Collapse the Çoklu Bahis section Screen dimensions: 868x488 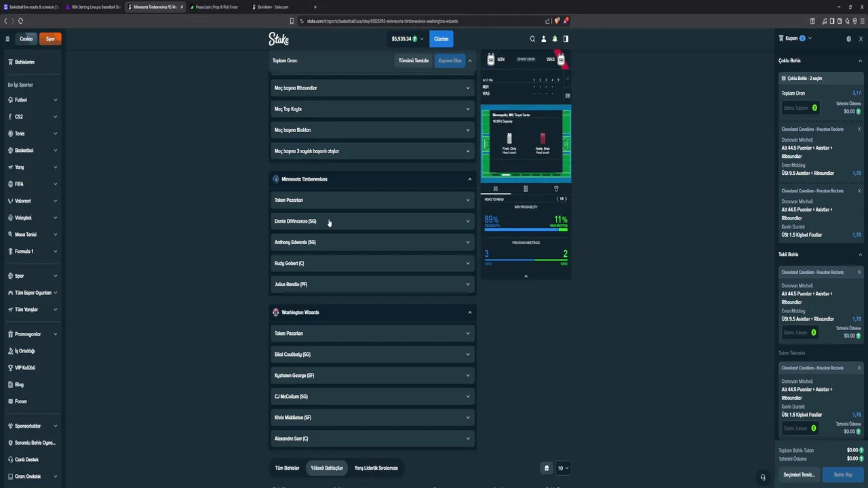(x=861, y=61)
